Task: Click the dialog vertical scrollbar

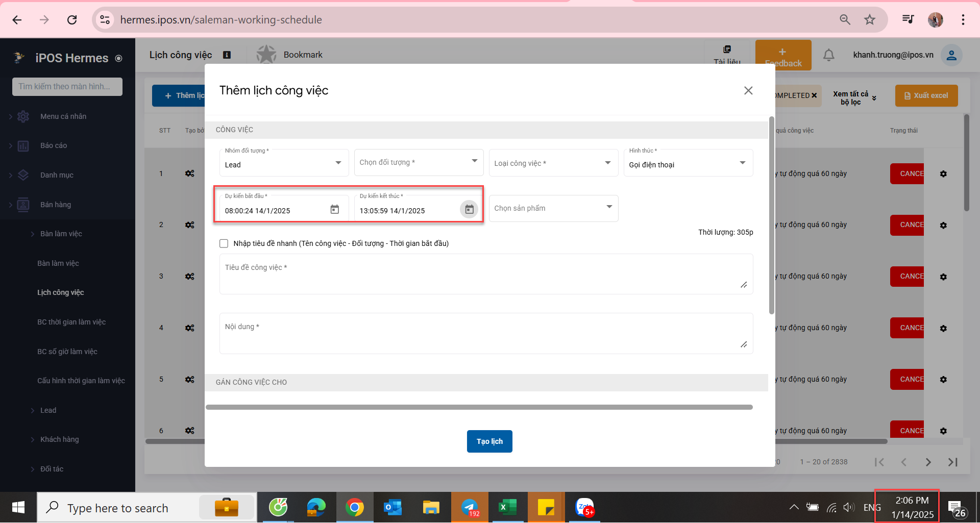Action: [771, 215]
